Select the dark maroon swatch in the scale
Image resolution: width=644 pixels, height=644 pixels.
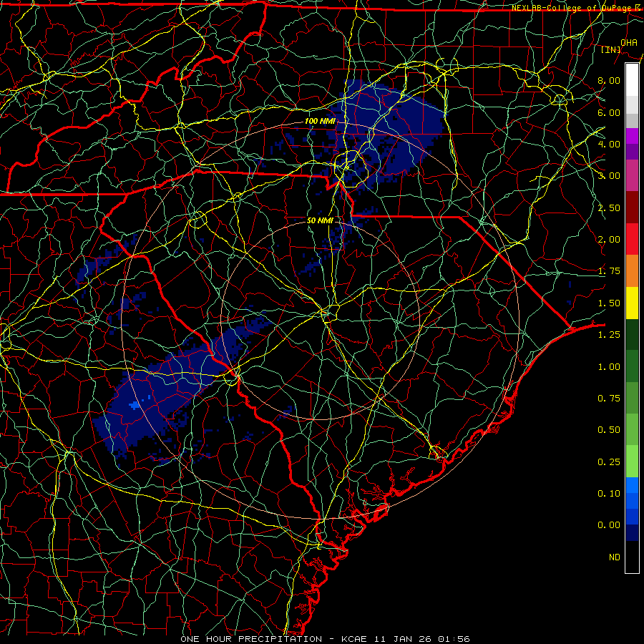[x=632, y=207]
